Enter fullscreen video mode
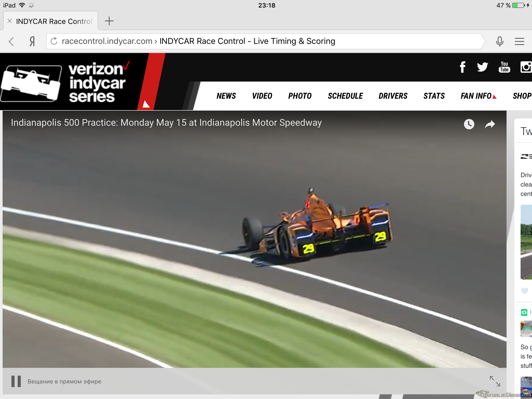This screenshot has height=399, width=532. coord(495,381)
